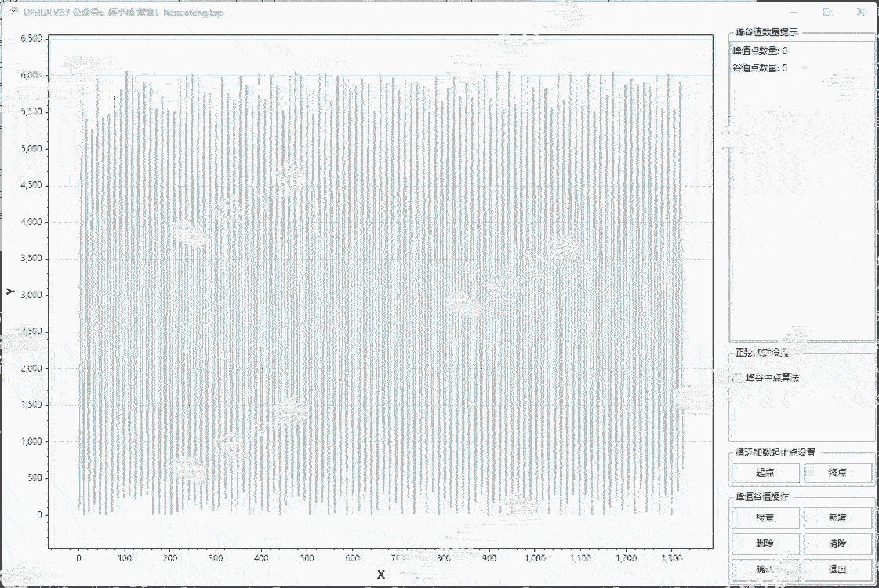Click the 终点 (end point) button
This screenshot has width=879, height=588.
pos(838,473)
